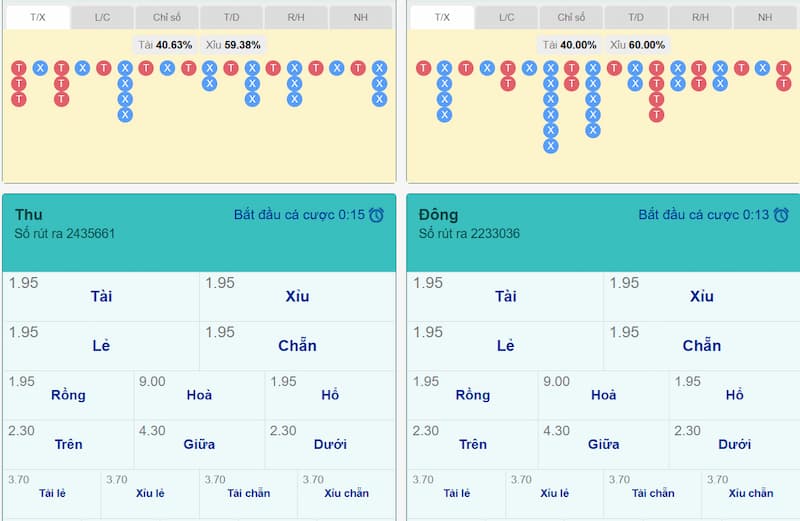The image size is (800, 521).
Task: Bet on Rồng in the Thu panel
Action: (68, 395)
